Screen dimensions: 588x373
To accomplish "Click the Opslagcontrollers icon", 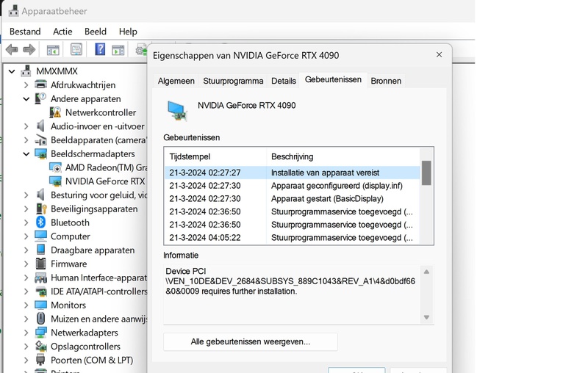I will tap(41, 346).
